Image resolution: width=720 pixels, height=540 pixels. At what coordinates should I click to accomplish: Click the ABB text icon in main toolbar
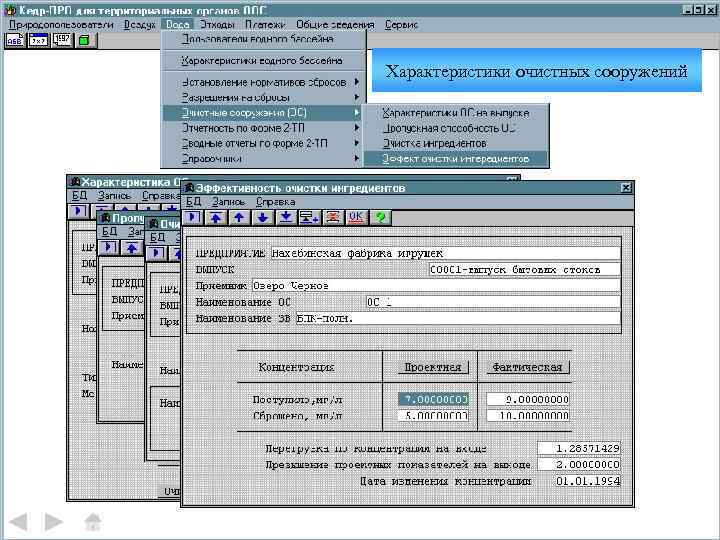[14, 40]
